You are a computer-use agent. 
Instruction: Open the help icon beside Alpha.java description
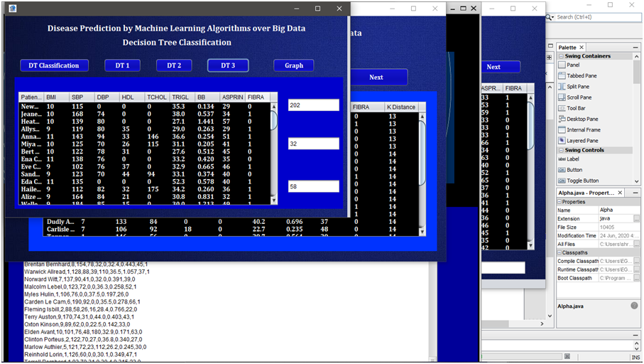click(x=634, y=306)
